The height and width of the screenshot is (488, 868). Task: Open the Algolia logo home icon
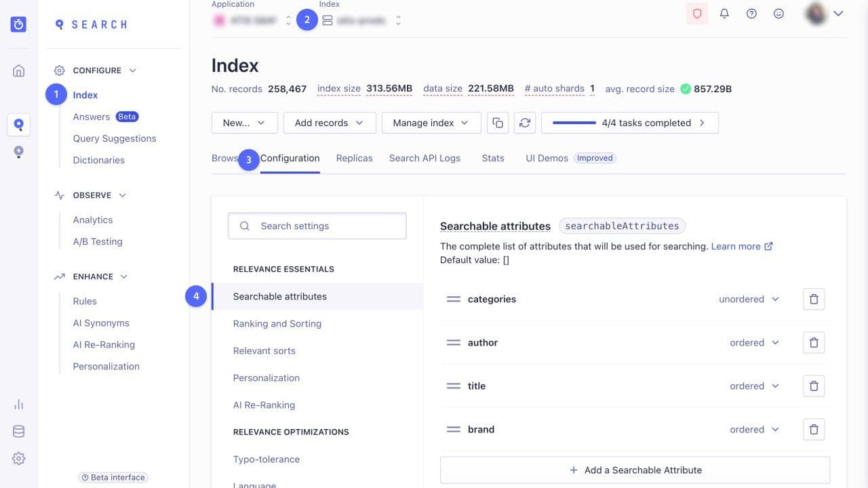coord(19,24)
